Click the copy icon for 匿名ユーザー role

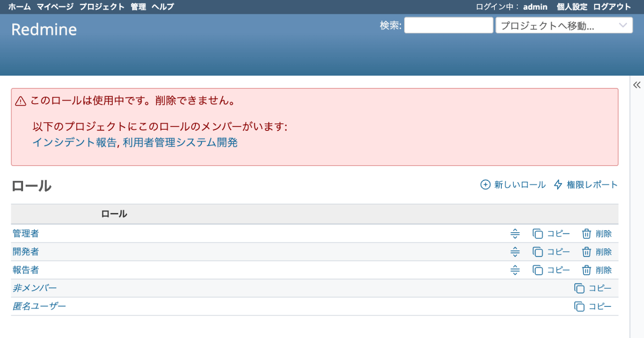pos(579,306)
